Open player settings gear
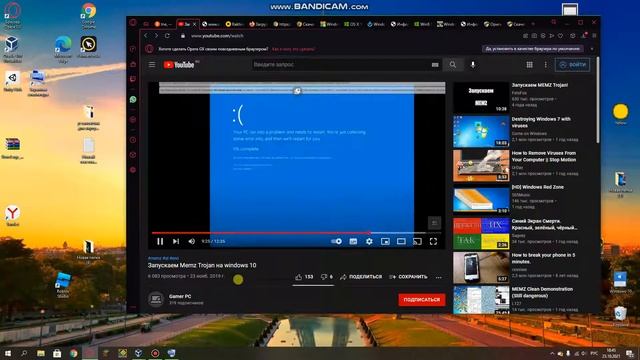This screenshot has height=360, width=640. coord(369,242)
